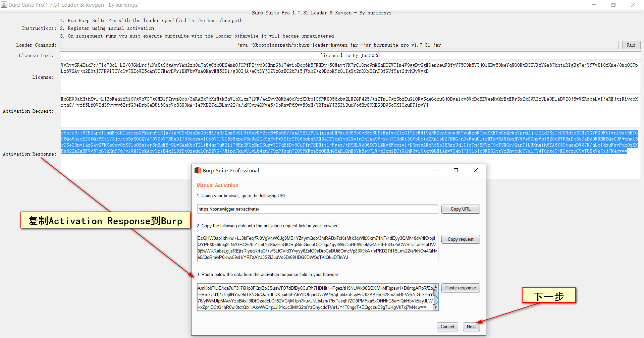Close the Loader & Keygen window
The image size is (644, 338).
click(x=633, y=5)
